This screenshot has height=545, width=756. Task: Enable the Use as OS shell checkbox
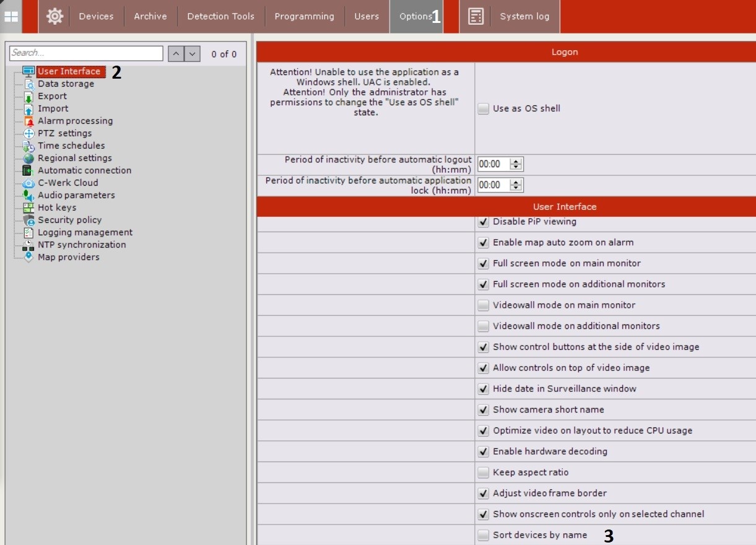(484, 109)
